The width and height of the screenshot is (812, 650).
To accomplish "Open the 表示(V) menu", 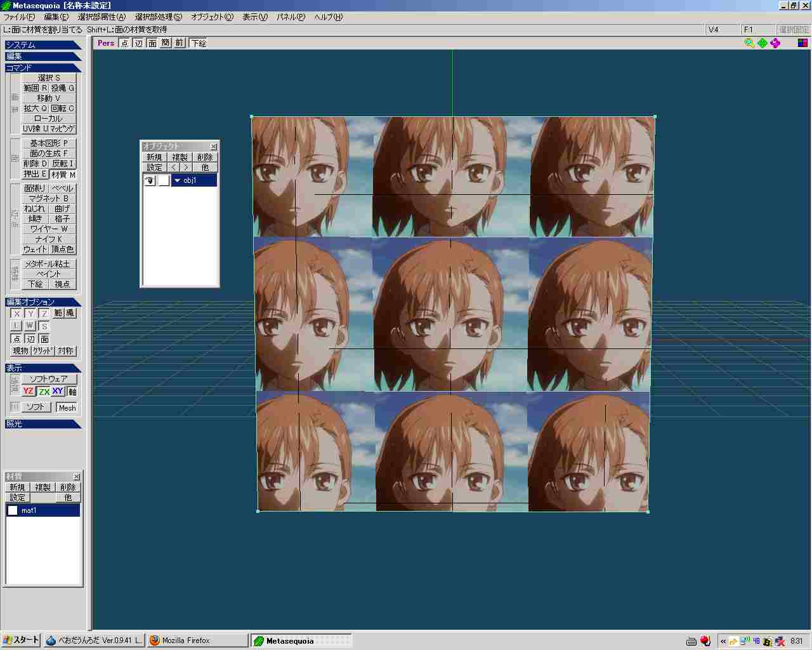I will (x=255, y=17).
